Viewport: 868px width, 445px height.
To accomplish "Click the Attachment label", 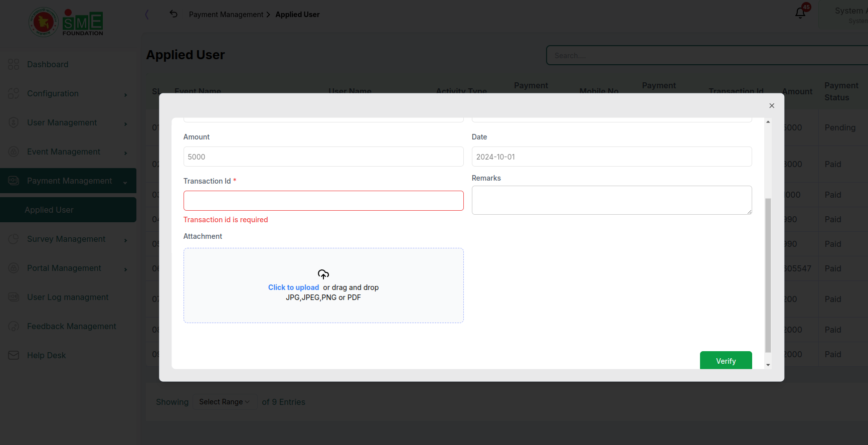I will pos(203,236).
